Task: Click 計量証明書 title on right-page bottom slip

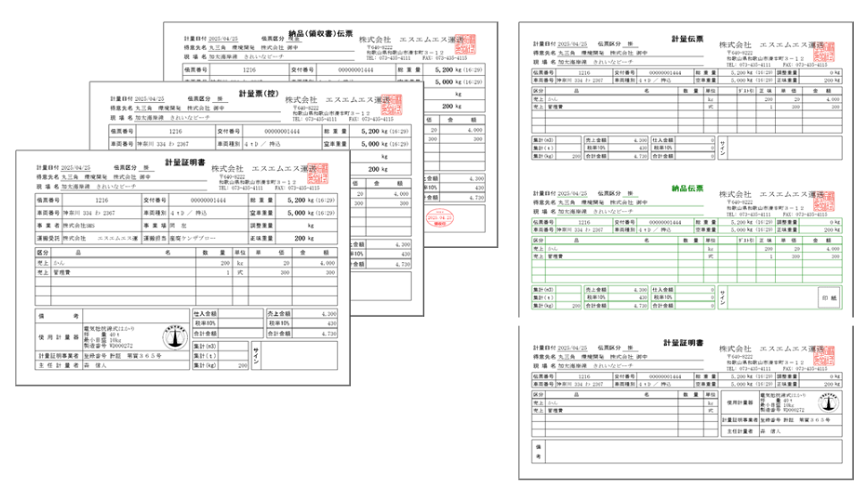Action: (684, 343)
